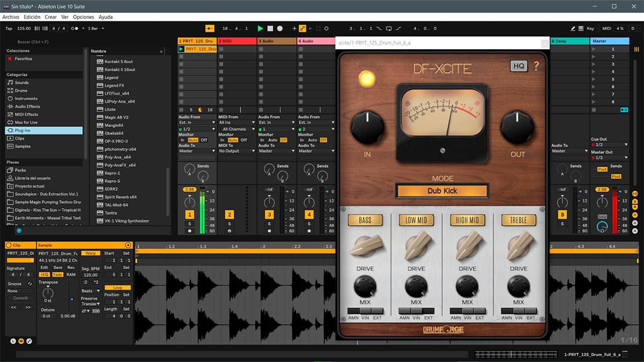Toggle the Fade button in Sample box
The width and height of the screenshot is (644, 362).
58,274
